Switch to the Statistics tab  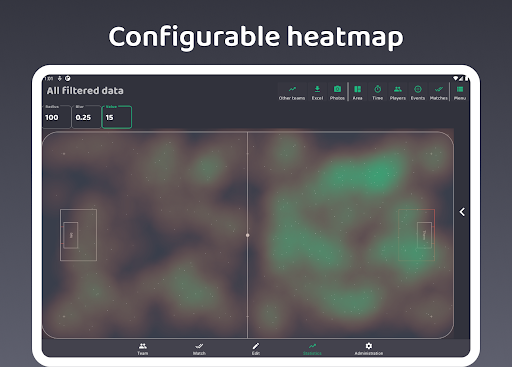[312, 349]
